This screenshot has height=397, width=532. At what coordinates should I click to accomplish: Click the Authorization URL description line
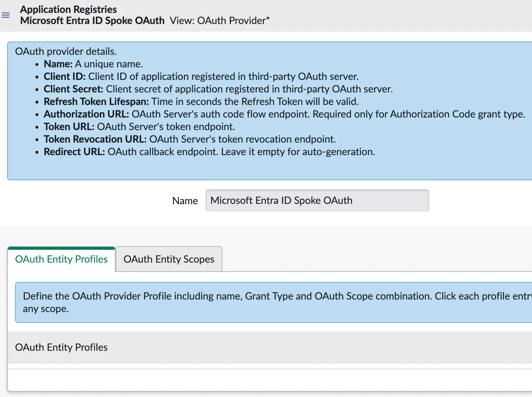284,114
